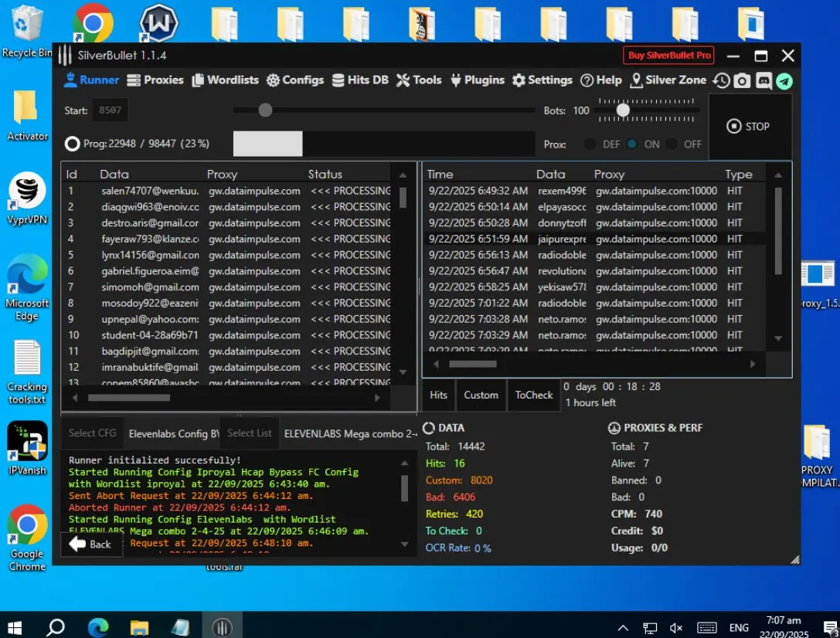Click down arrow of log panel scrollbar
The width and height of the screenshot is (840, 638).
(404, 544)
